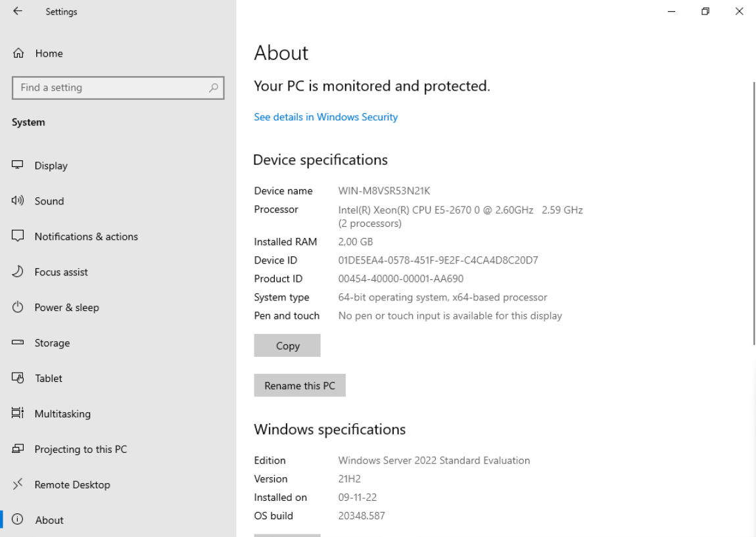Viewport: 756px width, 537px height.
Task: Click the System section label in sidebar
Action: (x=28, y=122)
